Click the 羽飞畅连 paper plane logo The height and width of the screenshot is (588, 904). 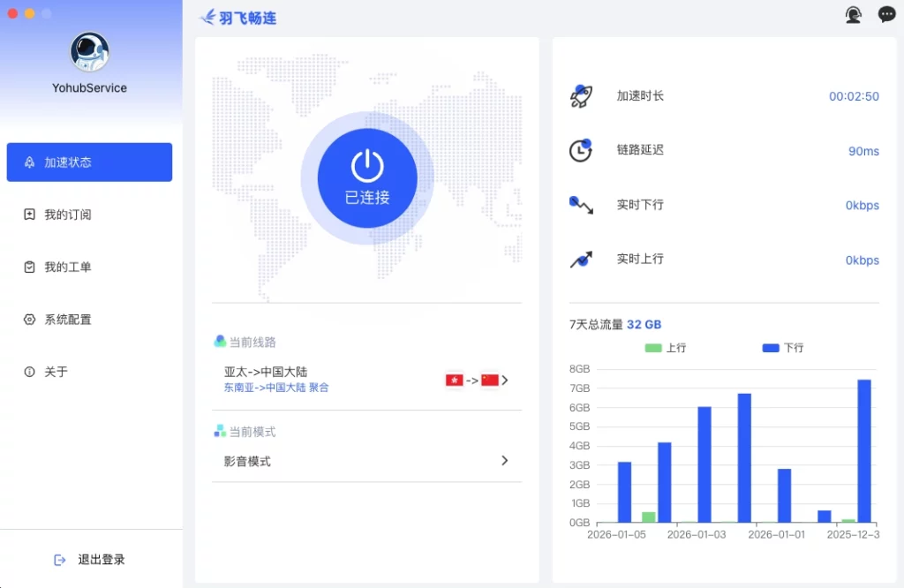(207, 17)
